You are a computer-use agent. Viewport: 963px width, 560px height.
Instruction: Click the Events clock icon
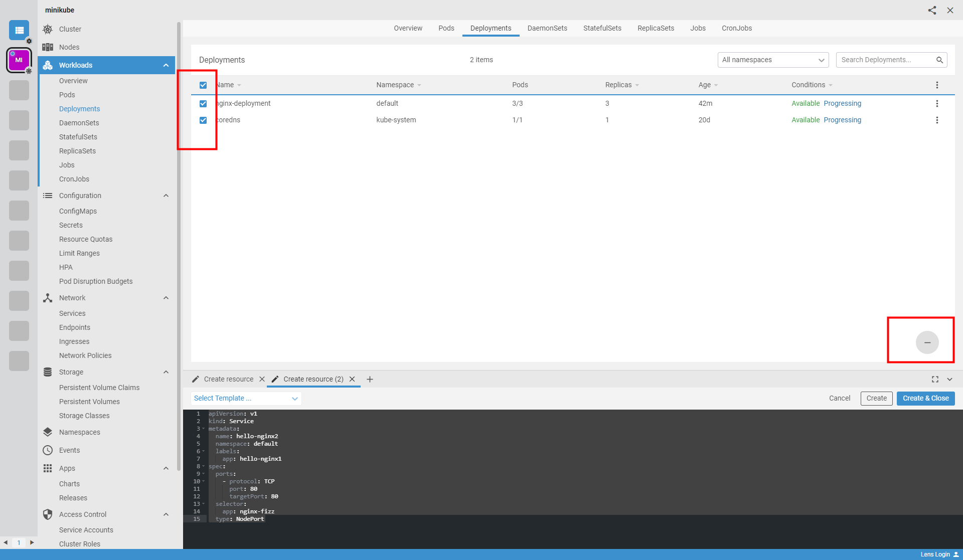(48, 450)
